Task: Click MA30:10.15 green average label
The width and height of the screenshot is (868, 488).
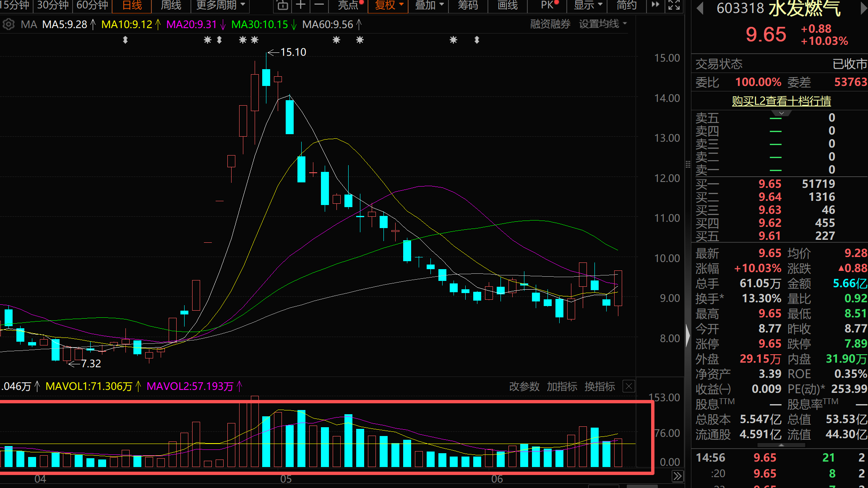Action: coord(260,25)
